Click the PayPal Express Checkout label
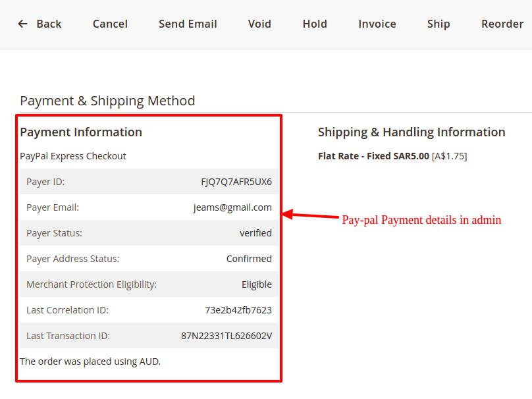Viewport: 532px width, 399px height. [x=73, y=157]
